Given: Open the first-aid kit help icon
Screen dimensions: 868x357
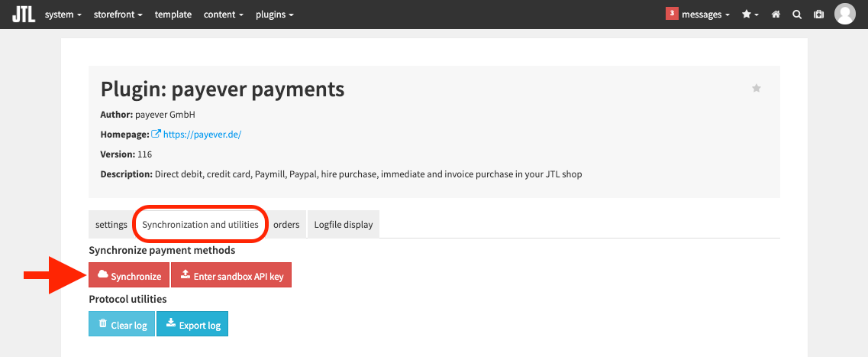Looking at the screenshot, I should tap(818, 15).
